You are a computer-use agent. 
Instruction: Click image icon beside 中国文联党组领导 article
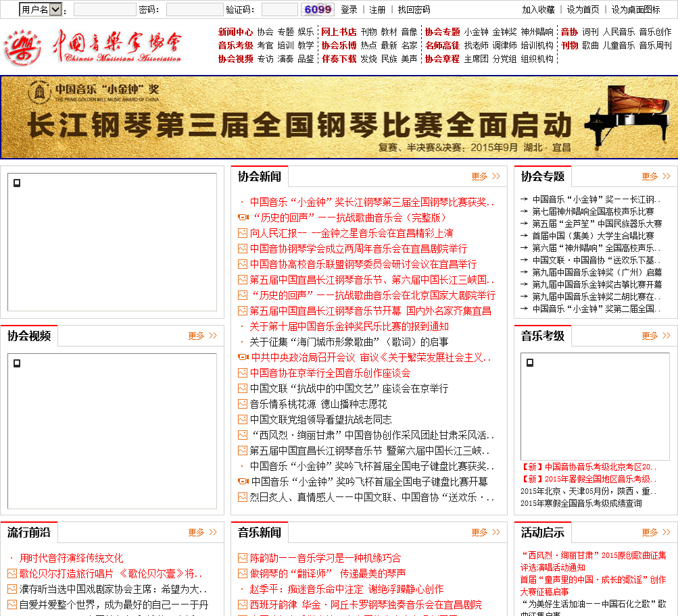point(243,420)
